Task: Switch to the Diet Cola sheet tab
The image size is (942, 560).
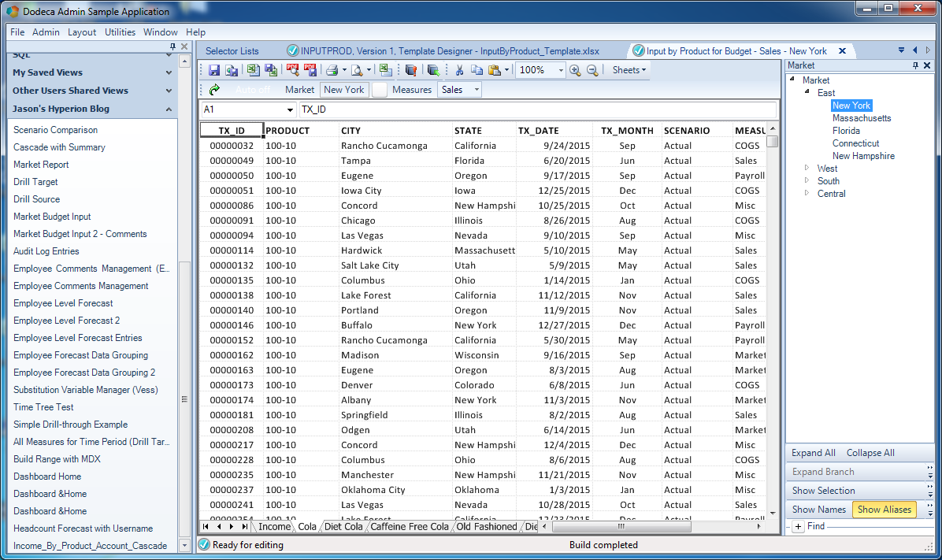Action: 343,526
